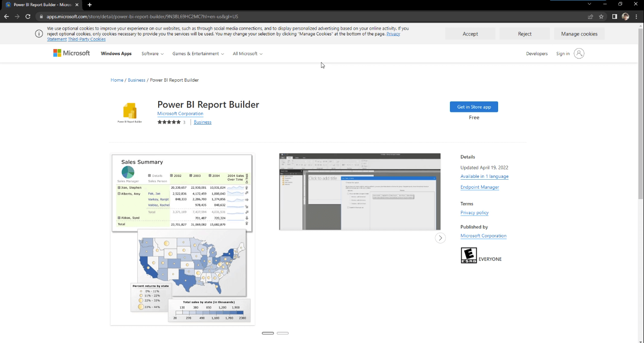Click the cookie notice info icon
The width and height of the screenshot is (644, 343).
pyautogui.click(x=39, y=34)
